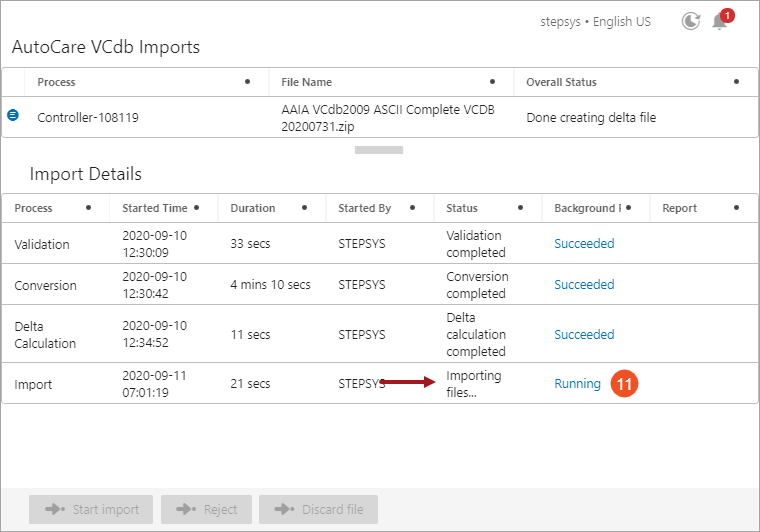Select the Controller-108119 process row

(380, 117)
